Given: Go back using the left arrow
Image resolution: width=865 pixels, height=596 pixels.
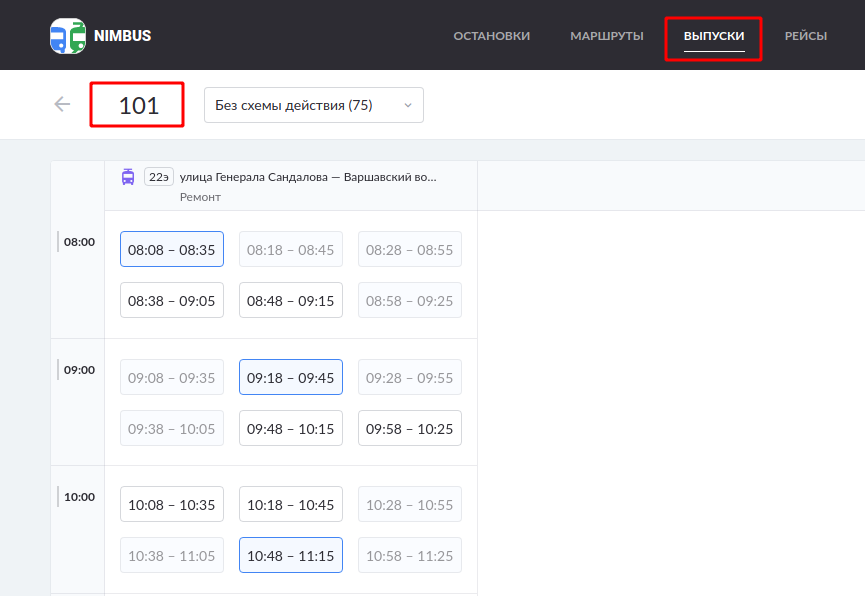Looking at the screenshot, I should (x=63, y=104).
